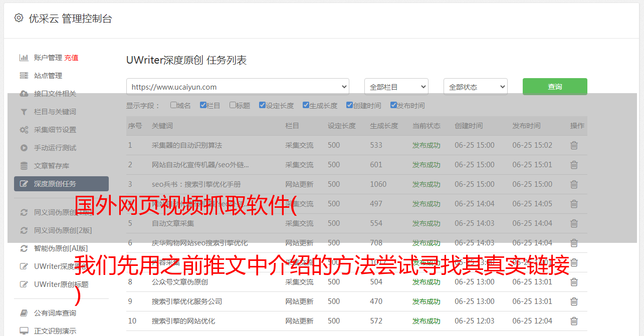This screenshot has height=336, width=644.
Task: Go to 正文识别演示 in sidebar
Action: [55, 331]
